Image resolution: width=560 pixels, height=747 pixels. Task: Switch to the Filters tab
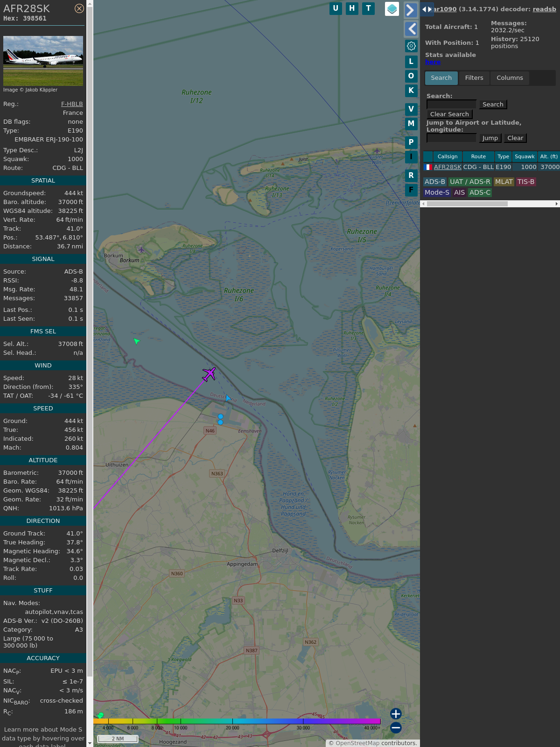point(474,78)
